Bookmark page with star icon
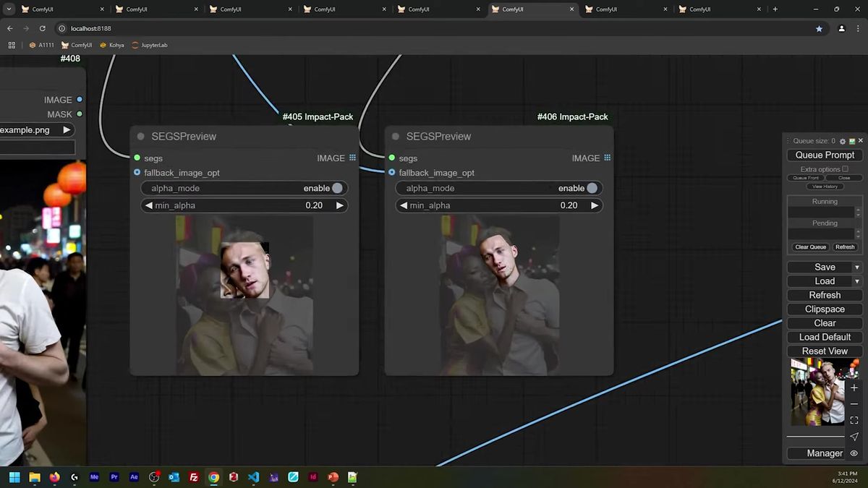868x488 pixels. point(819,28)
